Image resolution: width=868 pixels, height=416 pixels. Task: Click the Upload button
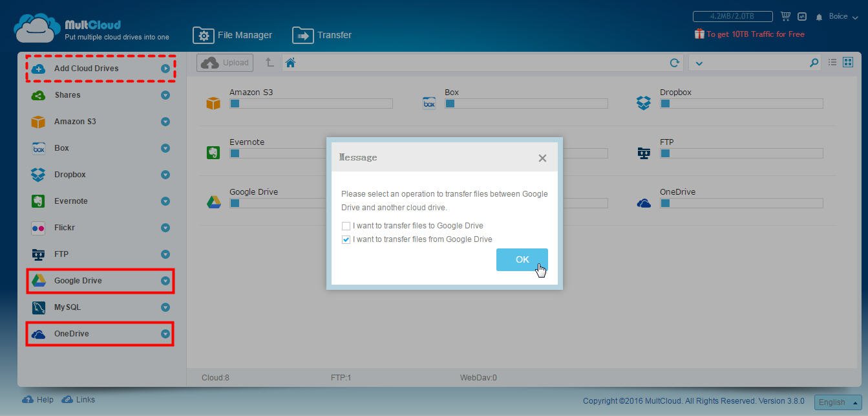click(225, 63)
